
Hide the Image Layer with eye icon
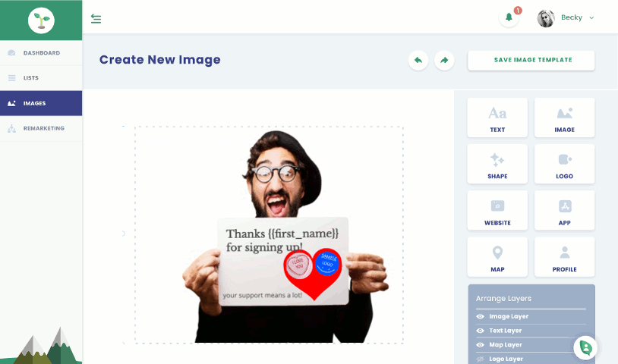(480, 316)
